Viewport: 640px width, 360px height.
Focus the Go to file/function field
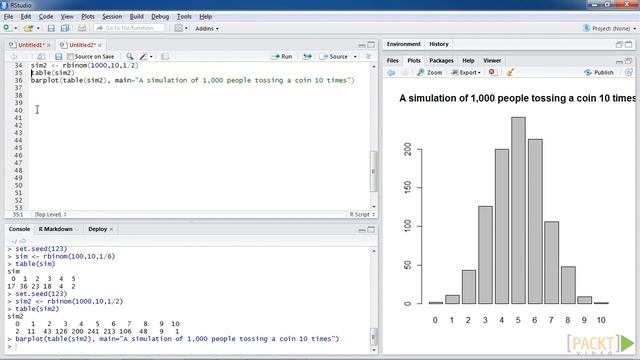point(129,28)
